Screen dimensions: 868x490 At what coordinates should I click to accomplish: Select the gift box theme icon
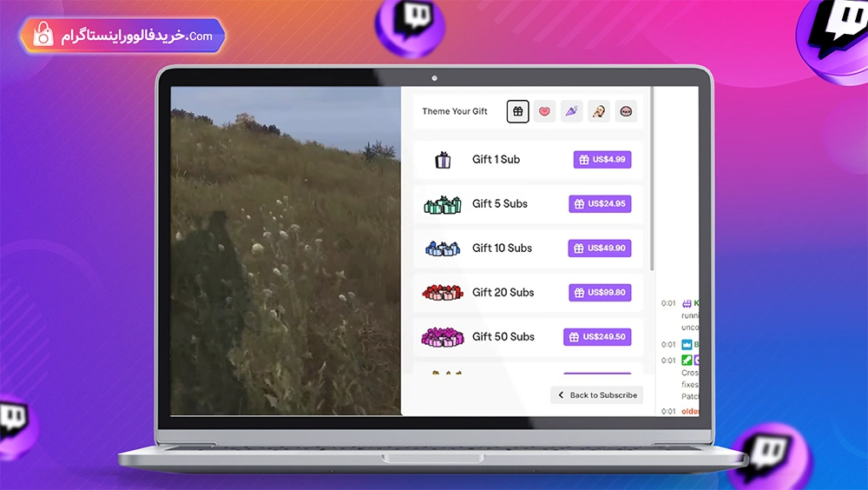tap(517, 111)
